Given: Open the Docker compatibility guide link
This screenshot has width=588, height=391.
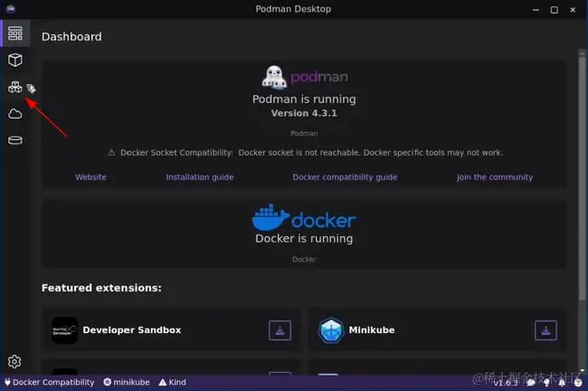Looking at the screenshot, I should point(345,177).
